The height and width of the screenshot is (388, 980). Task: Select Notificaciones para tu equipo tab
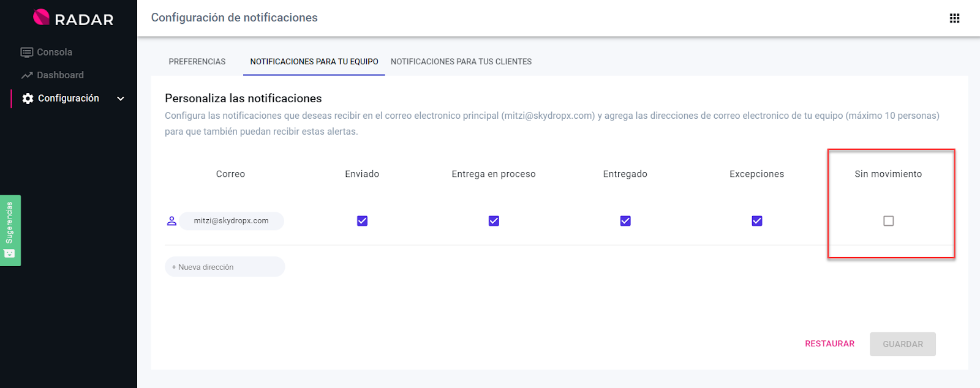[x=314, y=62]
